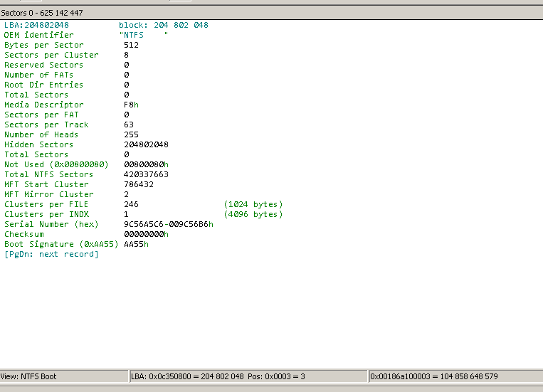Select the 'Clusters per FILE' label
This screenshot has height=392, width=543.
pos(46,204)
